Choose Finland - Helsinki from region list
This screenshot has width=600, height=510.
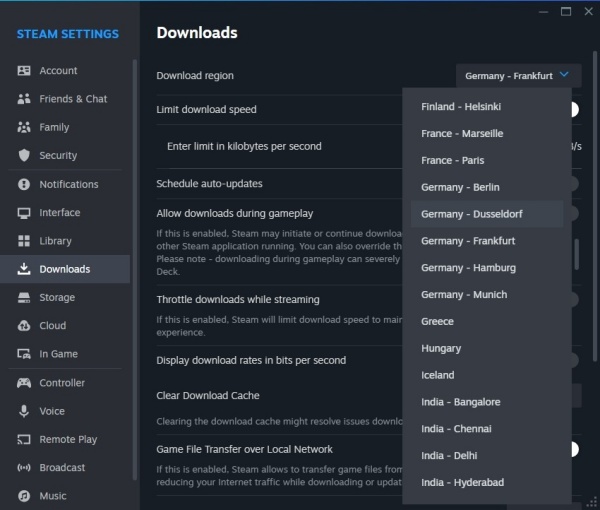point(487,107)
